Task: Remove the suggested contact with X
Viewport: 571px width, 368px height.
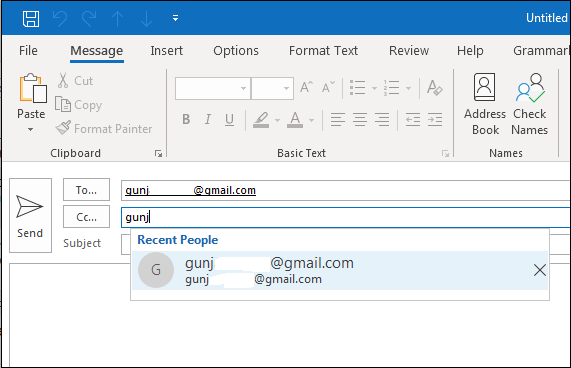Action: click(x=539, y=270)
